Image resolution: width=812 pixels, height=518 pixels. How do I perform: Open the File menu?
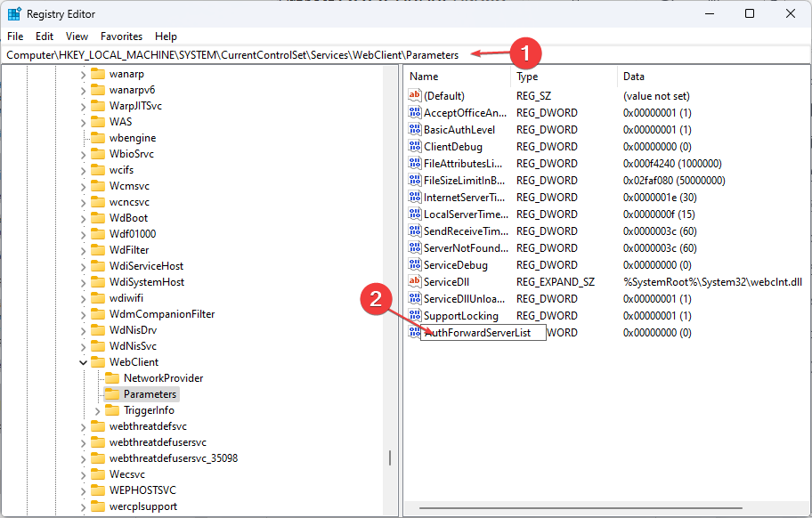(x=15, y=36)
